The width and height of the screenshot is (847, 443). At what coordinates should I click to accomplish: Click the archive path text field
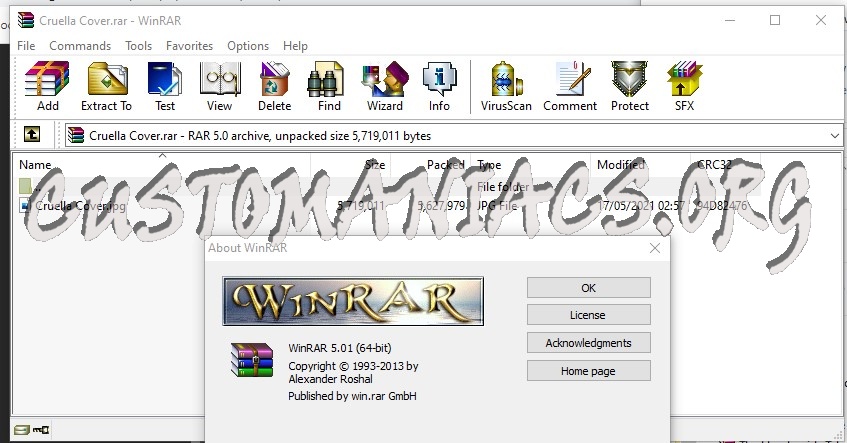tap(454, 136)
